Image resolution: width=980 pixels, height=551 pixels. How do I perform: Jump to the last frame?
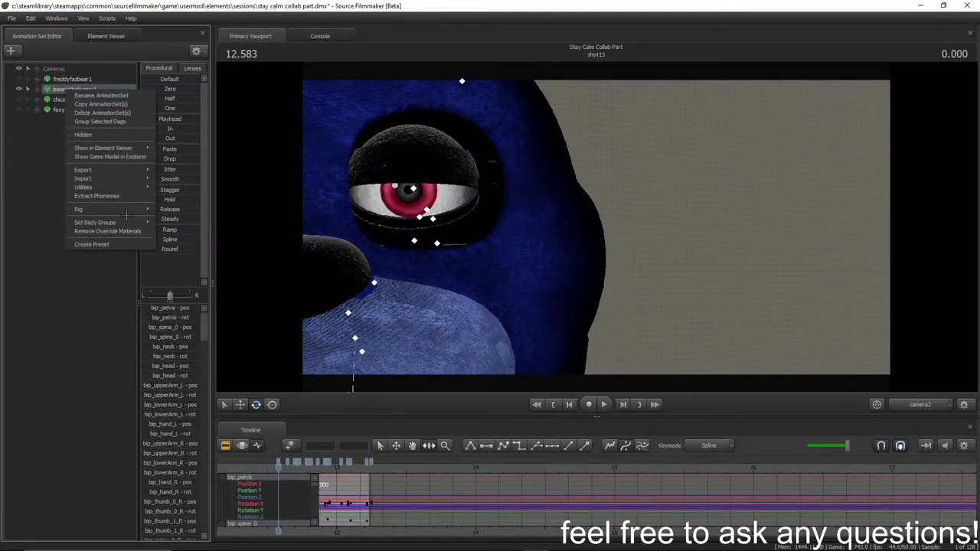tap(655, 404)
